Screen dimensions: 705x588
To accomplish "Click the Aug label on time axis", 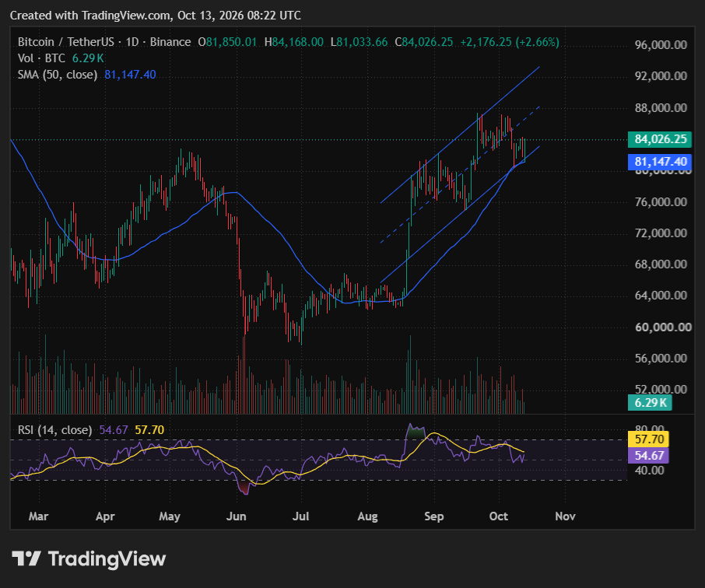I will pyautogui.click(x=367, y=516).
